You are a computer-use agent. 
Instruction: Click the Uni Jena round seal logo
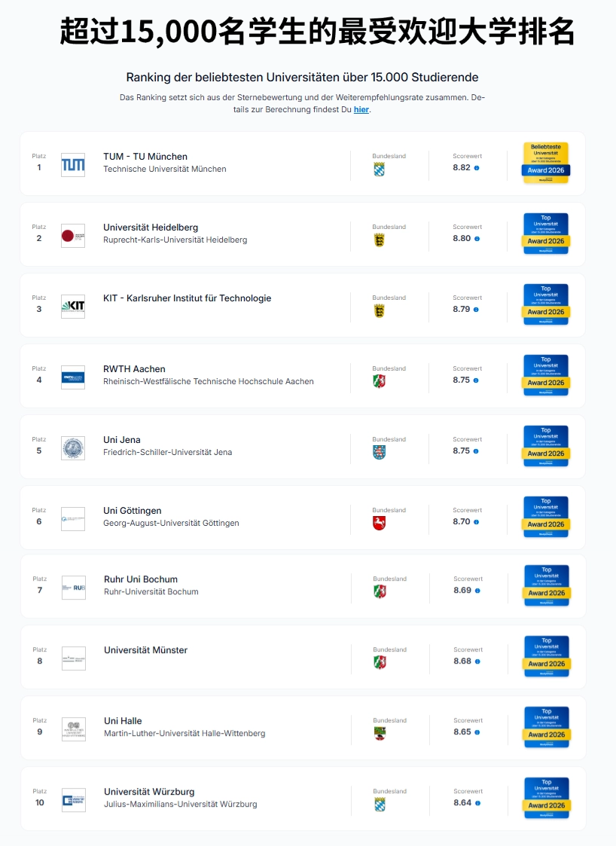(x=73, y=447)
